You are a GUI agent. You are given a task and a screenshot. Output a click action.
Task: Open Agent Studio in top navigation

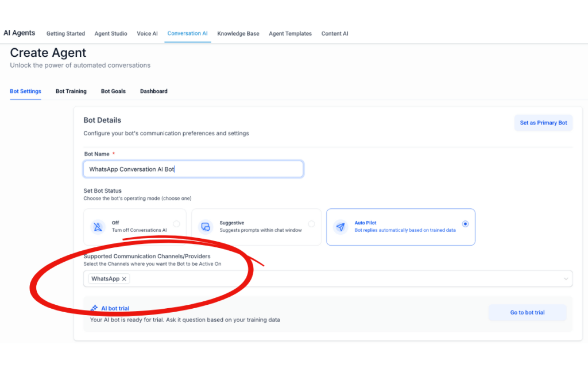111,33
